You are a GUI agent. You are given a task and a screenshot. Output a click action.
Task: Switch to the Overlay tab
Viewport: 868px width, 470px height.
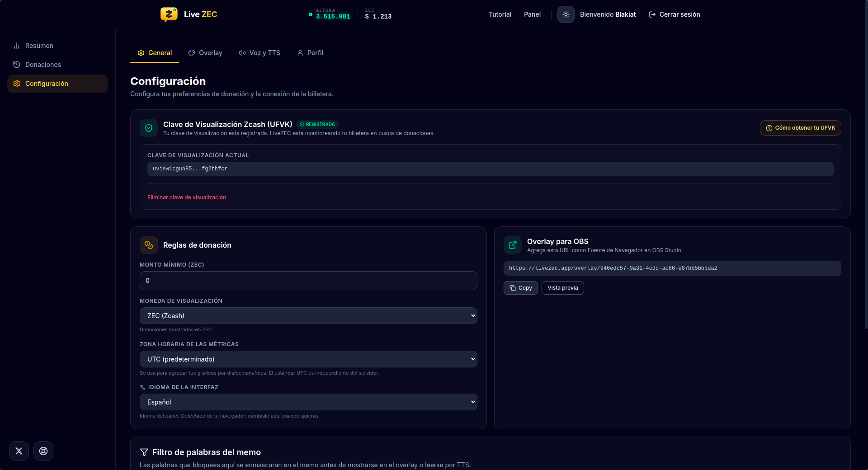click(x=205, y=53)
